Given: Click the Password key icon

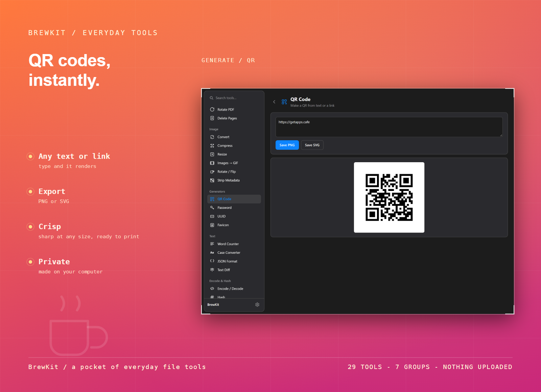Looking at the screenshot, I should coord(212,208).
